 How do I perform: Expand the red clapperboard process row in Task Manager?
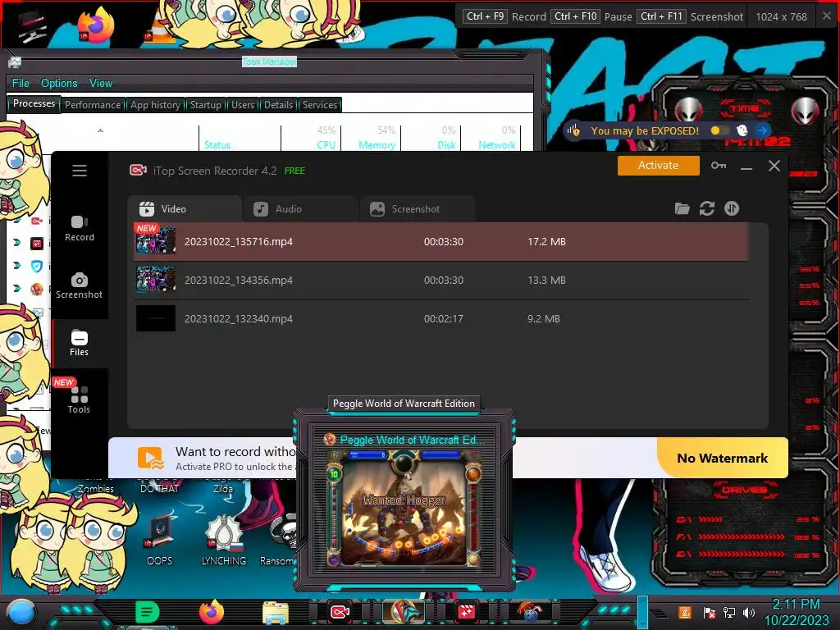(x=17, y=243)
